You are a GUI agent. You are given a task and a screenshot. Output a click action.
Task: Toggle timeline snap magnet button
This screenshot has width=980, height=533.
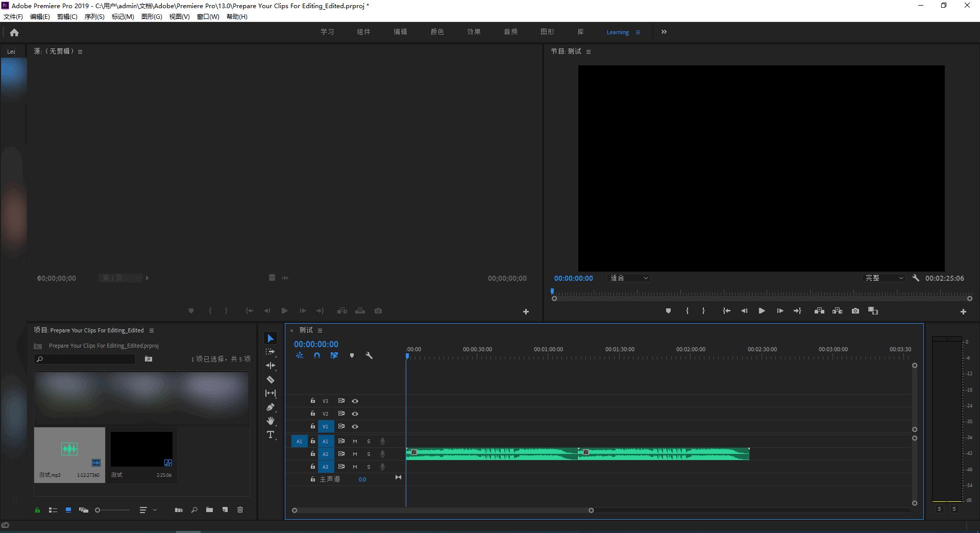317,355
